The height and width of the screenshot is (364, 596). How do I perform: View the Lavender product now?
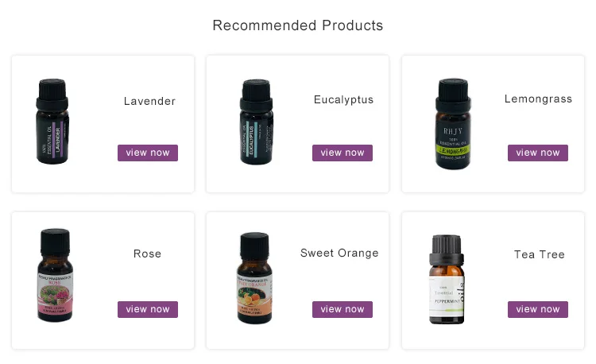click(148, 153)
